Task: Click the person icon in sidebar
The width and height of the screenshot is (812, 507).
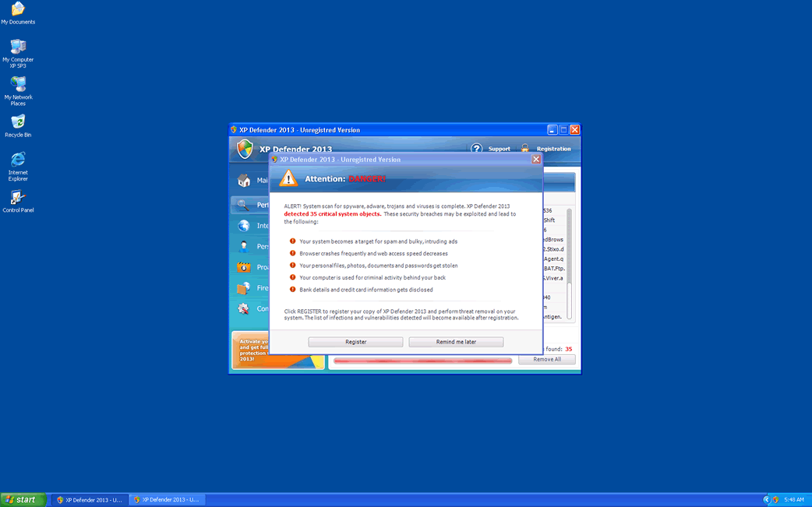Action: click(x=244, y=247)
